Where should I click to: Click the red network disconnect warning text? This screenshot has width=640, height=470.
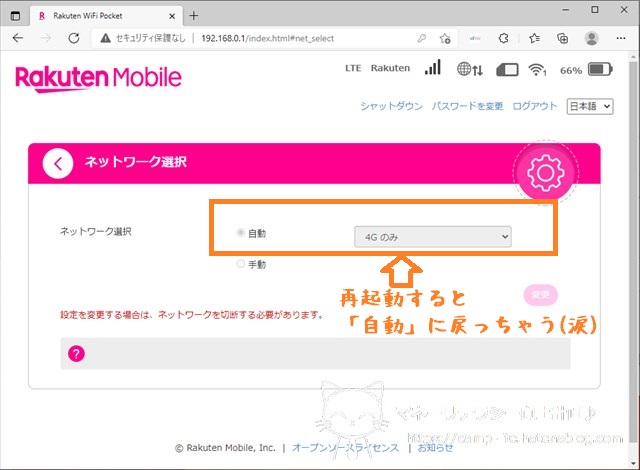coord(191,315)
